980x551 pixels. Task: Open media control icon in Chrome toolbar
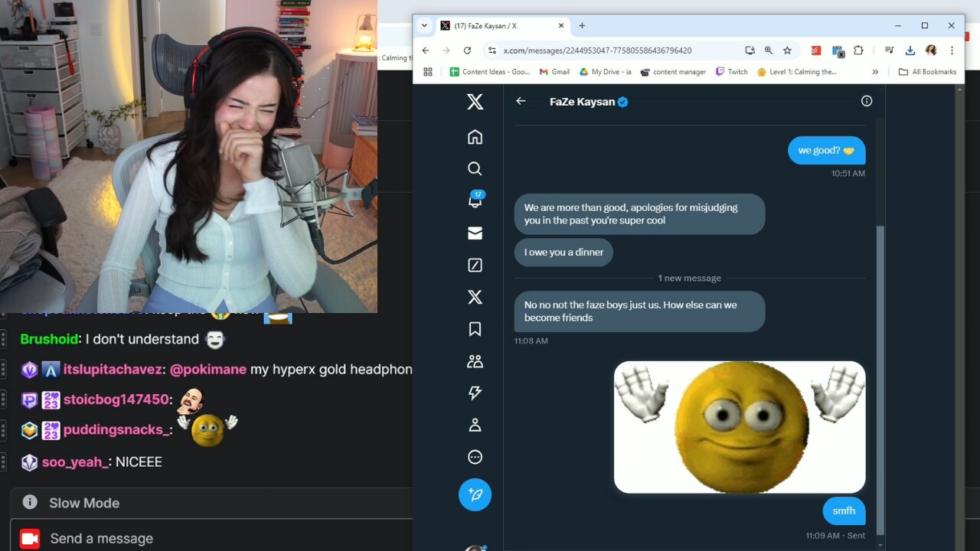point(889,51)
